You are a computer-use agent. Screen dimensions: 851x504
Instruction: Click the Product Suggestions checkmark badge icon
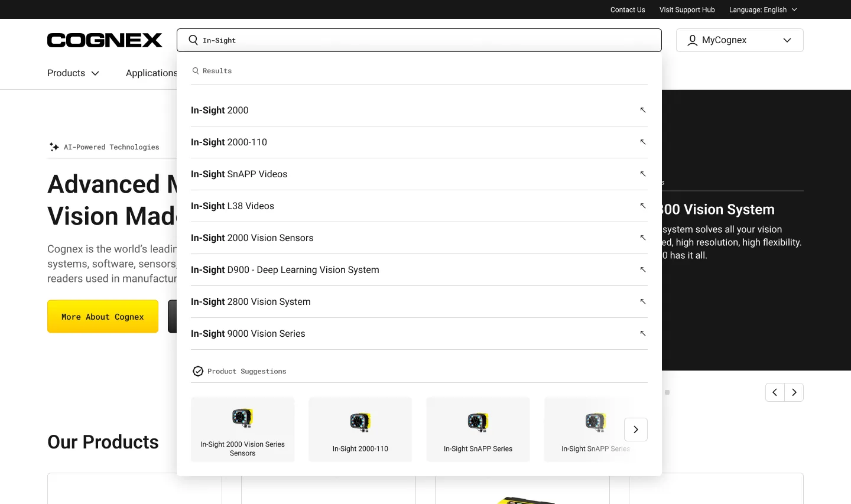(x=198, y=371)
